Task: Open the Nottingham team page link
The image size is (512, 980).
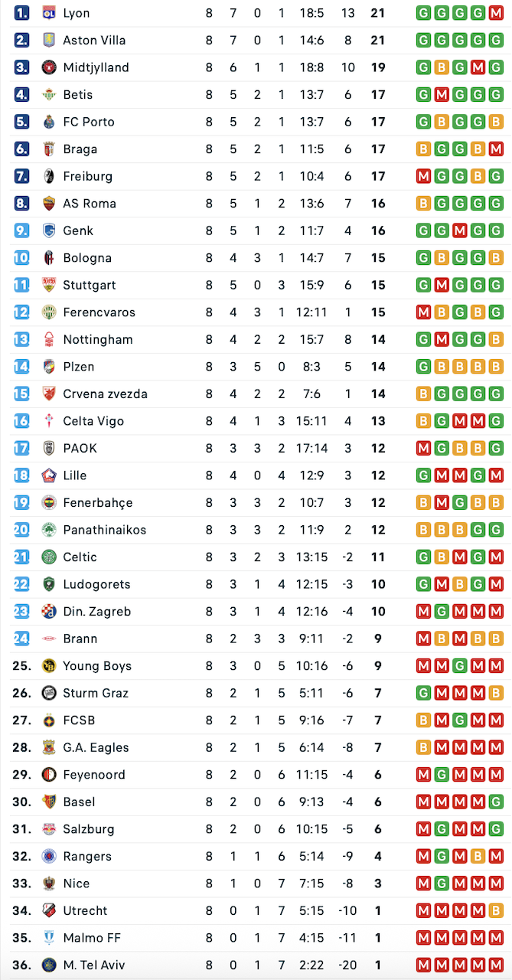Action: coord(98,339)
